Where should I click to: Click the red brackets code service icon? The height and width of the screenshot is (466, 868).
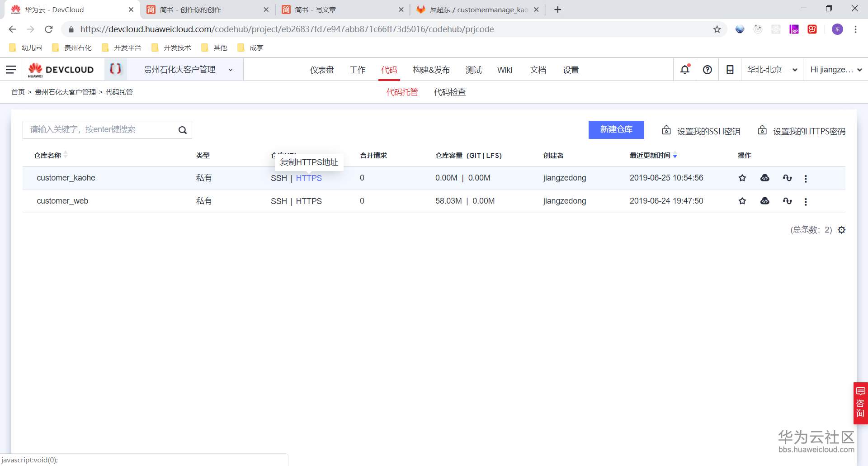click(116, 69)
